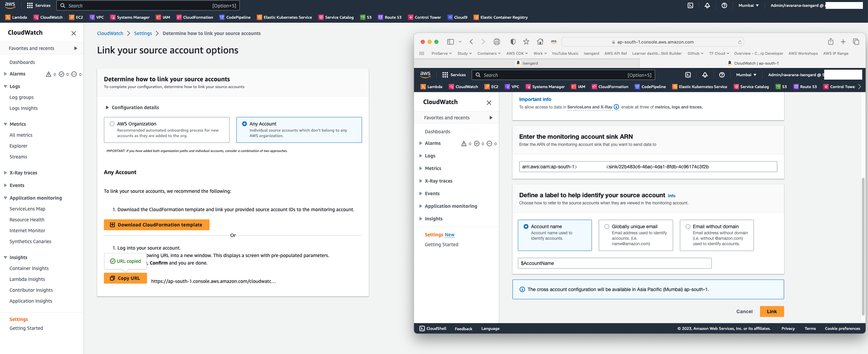
Task: Open Settings breadcrumb link
Action: tap(143, 33)
